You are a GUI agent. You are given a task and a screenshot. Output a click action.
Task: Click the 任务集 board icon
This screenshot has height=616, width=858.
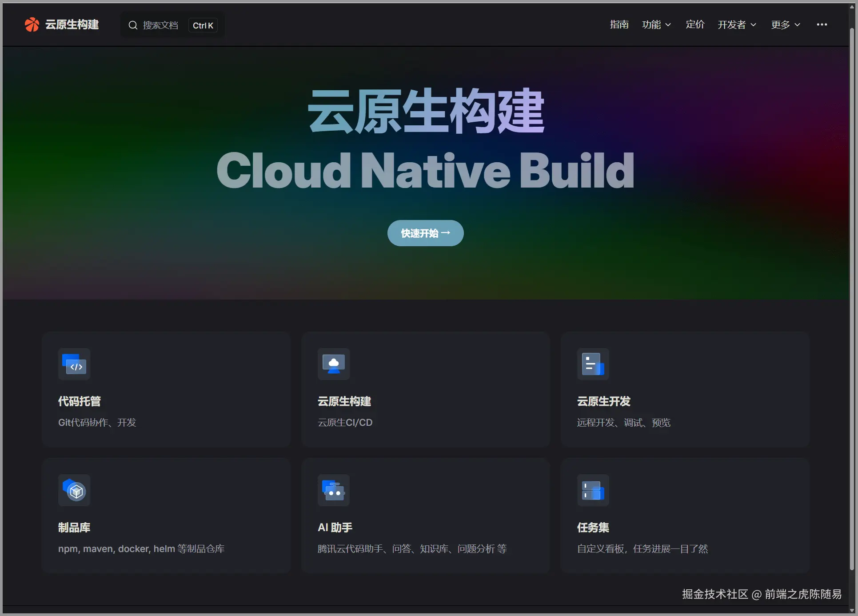(x=593, y=490)
